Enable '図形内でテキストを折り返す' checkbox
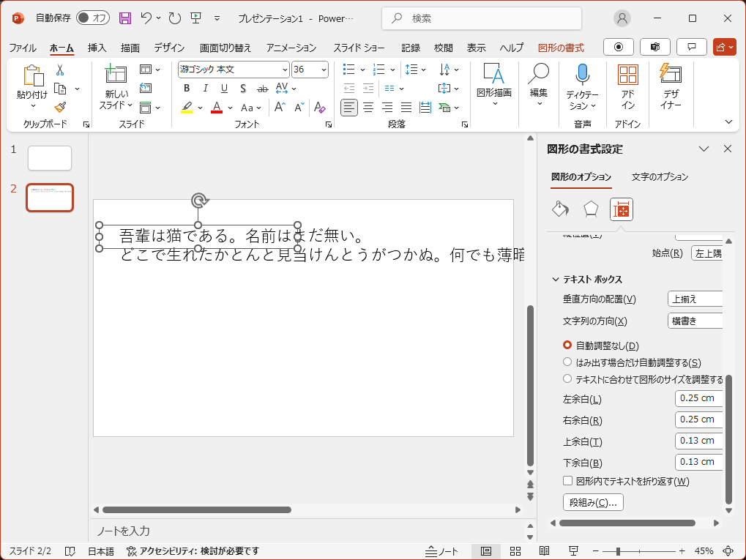746x560 pixels. pos(567,481)
